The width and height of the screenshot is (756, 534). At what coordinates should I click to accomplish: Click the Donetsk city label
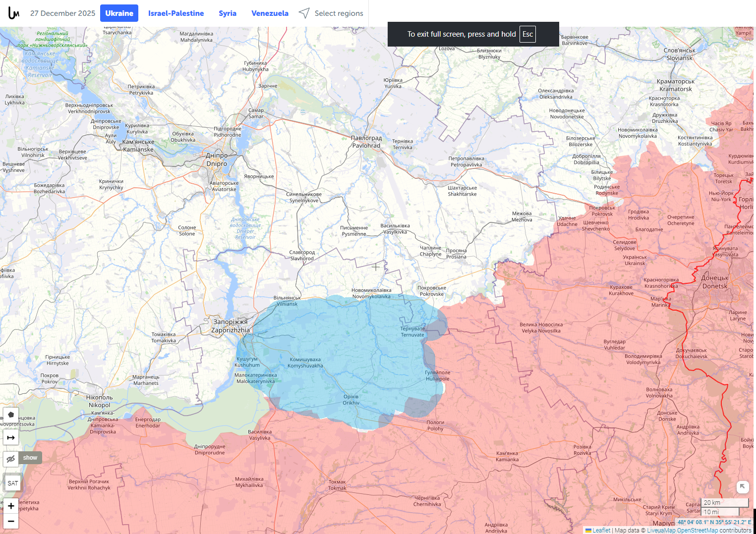click(x=715, y=282)
